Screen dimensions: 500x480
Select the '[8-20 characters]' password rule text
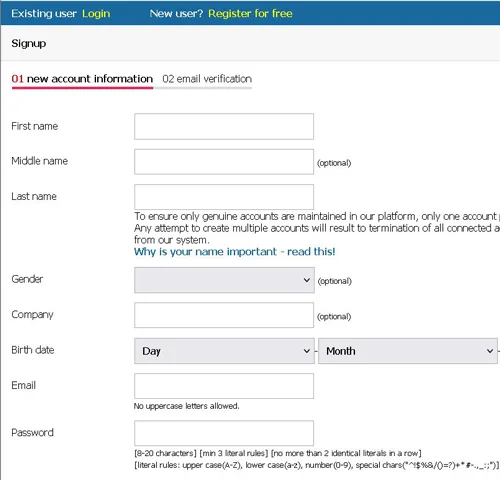click(x=166, y=453)
